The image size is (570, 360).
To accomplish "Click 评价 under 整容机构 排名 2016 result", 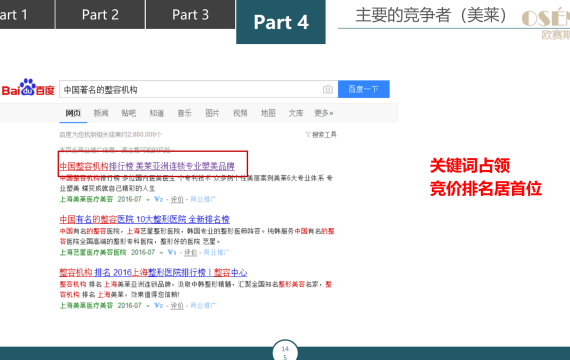I will click(177, 305).
